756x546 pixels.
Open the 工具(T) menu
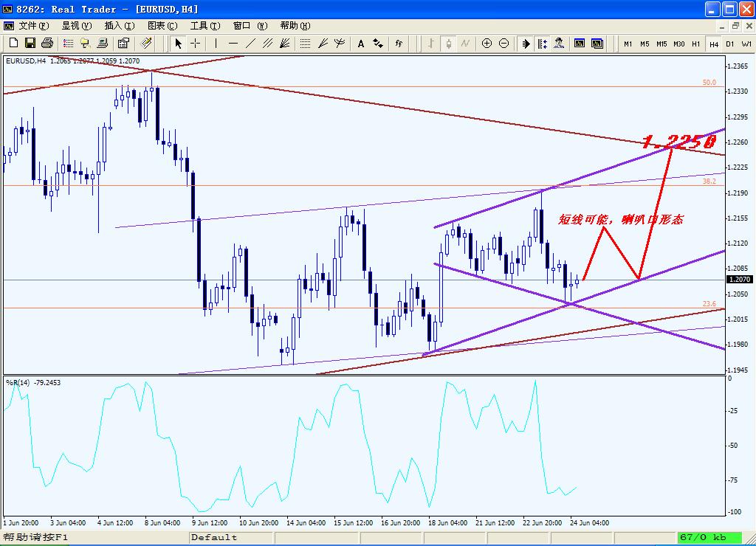tap(205, 26)
